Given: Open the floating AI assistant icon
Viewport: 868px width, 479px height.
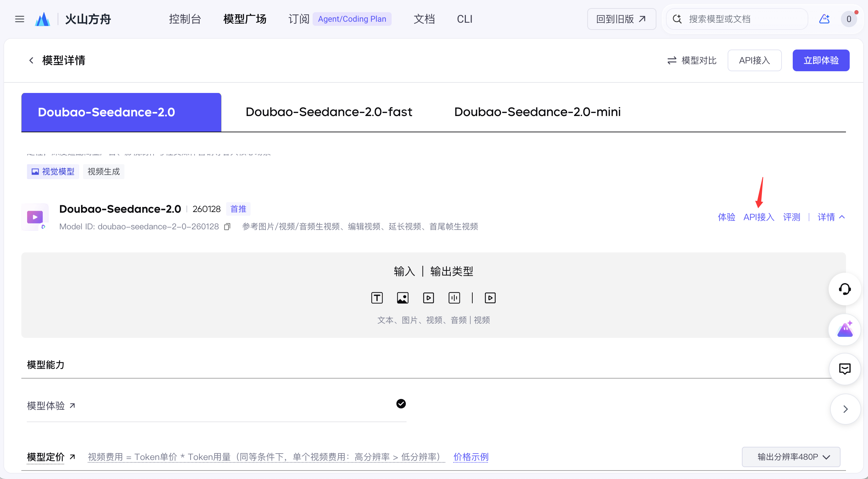Looking at the screenshot, I should 845,329.
